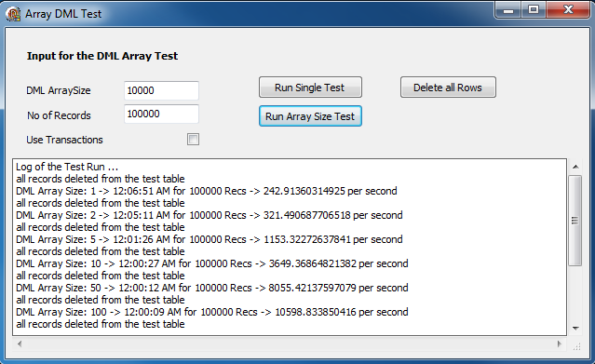Select the 'DML Array Size: 50' log line
The height and width of the screenshot is (364, 595).
pyautogui.click(x=212, y=288)
